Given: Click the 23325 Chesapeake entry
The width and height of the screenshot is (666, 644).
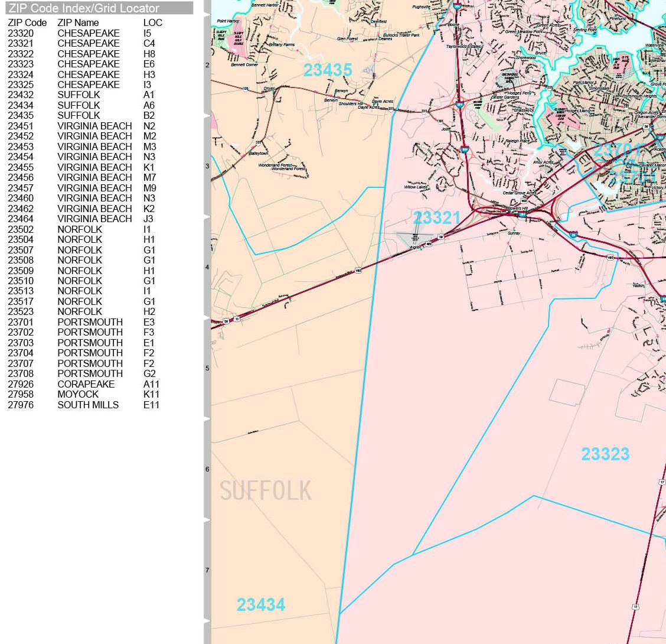Looking at the screenshot, I should [85, 84].
